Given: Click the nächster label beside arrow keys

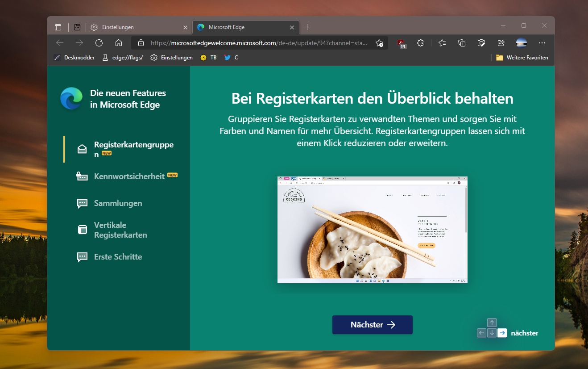Looking at the screenshot, I should click(525, 333).
